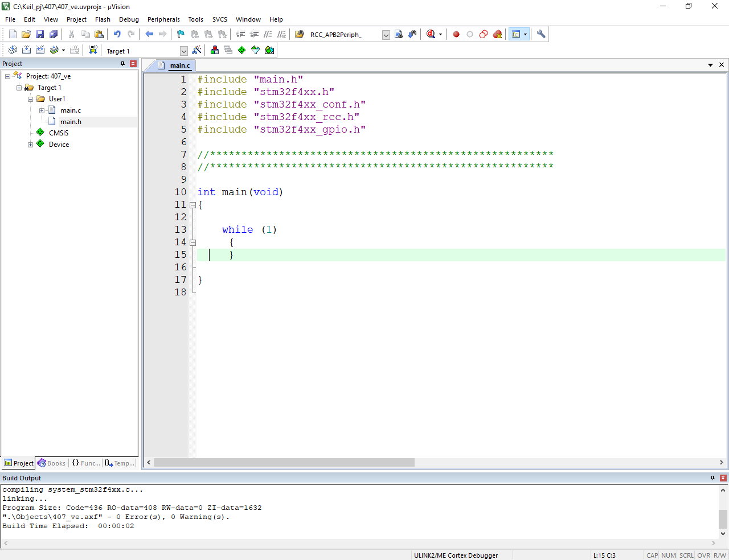The image size is (729, 560).
Task: Click the Incremental Find icon
Action: click(412, 34)
